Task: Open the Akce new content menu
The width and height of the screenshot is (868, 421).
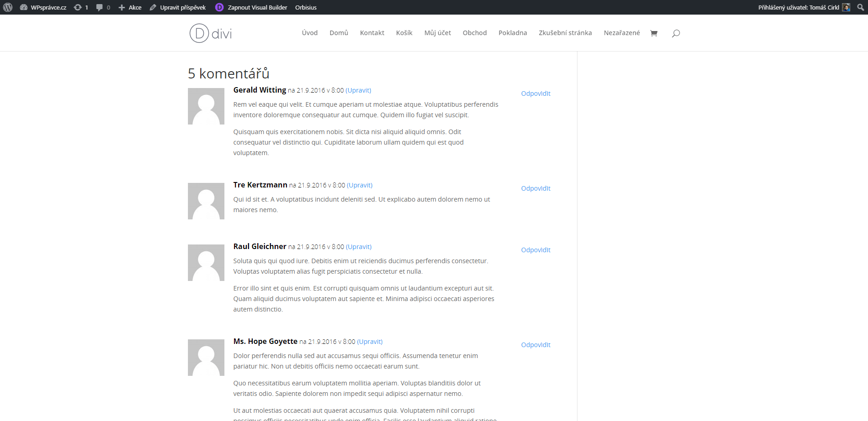Action: pyautogui.click(x=130, y=7)
